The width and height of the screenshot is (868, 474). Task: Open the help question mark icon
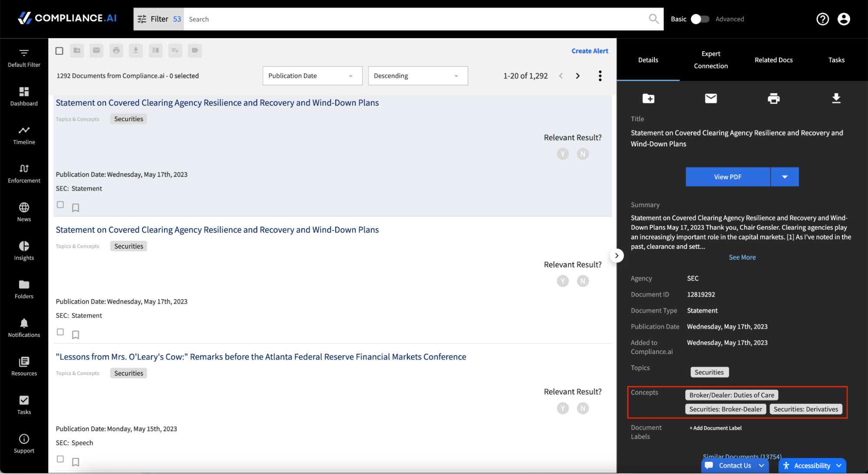822,19
